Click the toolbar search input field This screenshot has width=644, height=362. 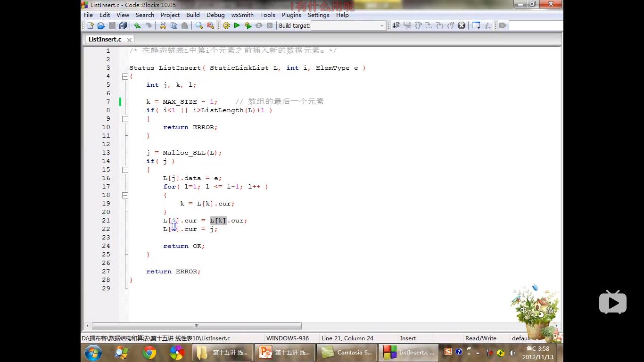click(535, 25)
